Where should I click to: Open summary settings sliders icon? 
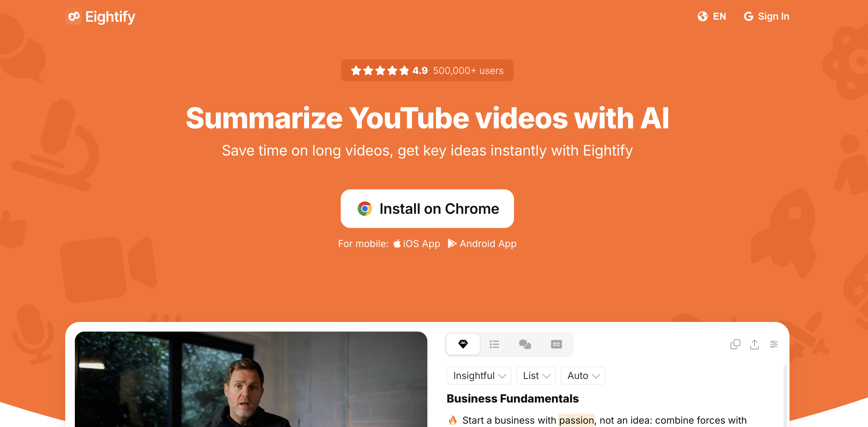click(774, 344)
